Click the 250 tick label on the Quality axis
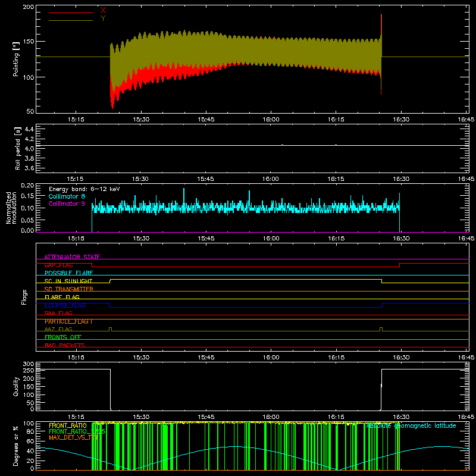The image size is (476, 476). pos(29,371)
